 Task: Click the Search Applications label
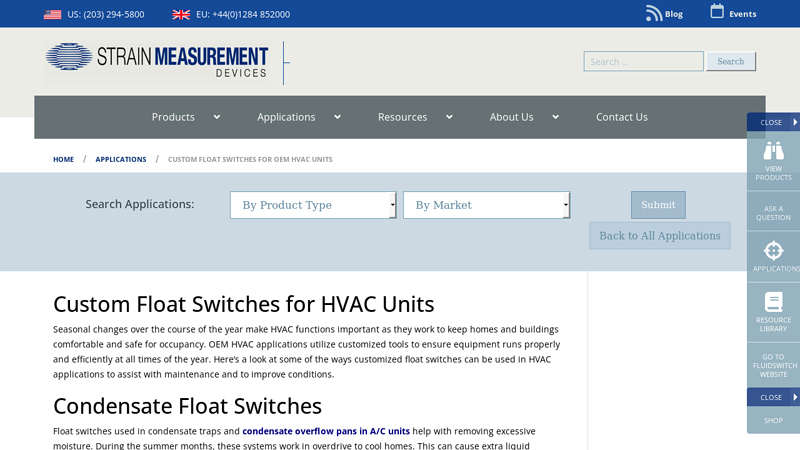[x=140, y=204]
